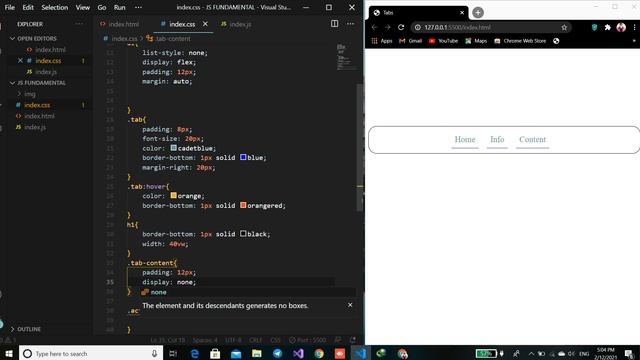The height and width of the screenshot is (360, 640).
Task: Click the black color swatch in h1 rule
Action: pyautogui.click(x=243, y=233)
